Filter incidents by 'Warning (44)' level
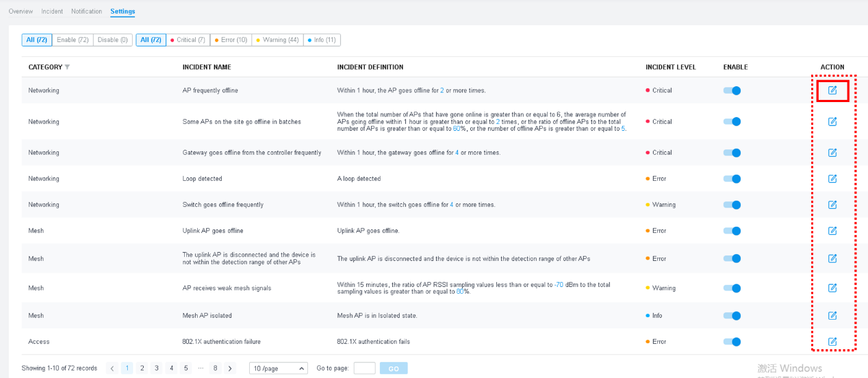868x378 pixels. pos(277,40)
